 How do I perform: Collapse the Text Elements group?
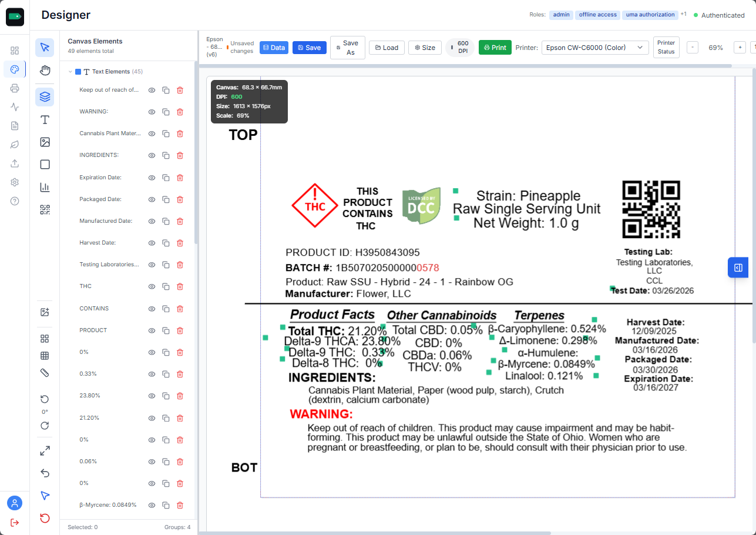click(x=70, y=72)
